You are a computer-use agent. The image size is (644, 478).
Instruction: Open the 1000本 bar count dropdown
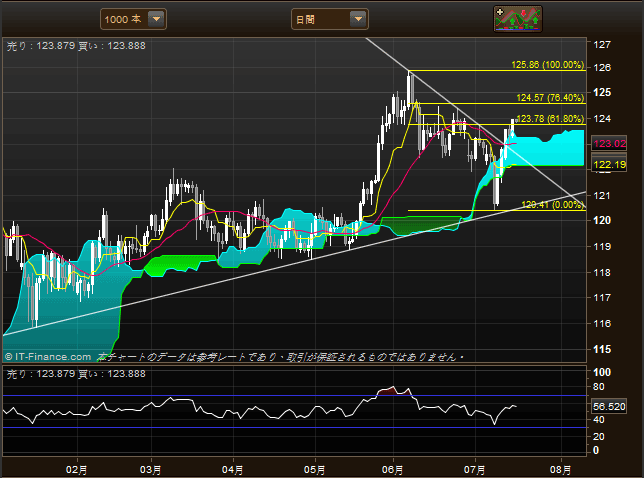tap(133, 19)
